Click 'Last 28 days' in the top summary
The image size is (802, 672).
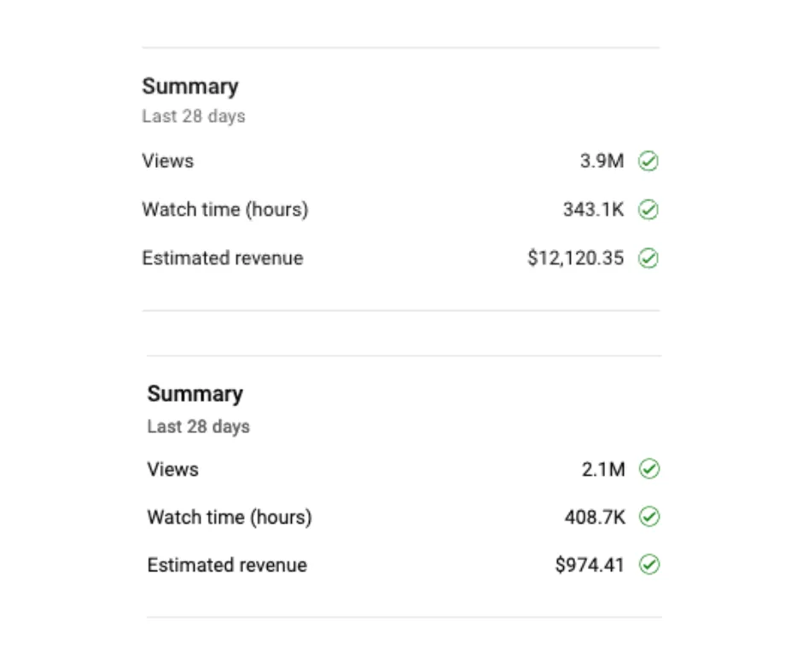tap(194, 116)
